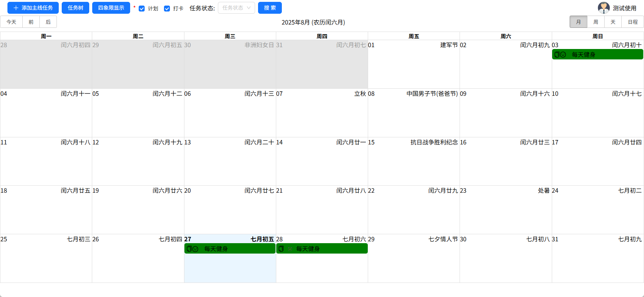This screenshot has width=644, height=297.
Task: Click the smiley icon on the Aug 27 每天健身 event
Action: tap(195, 249)
